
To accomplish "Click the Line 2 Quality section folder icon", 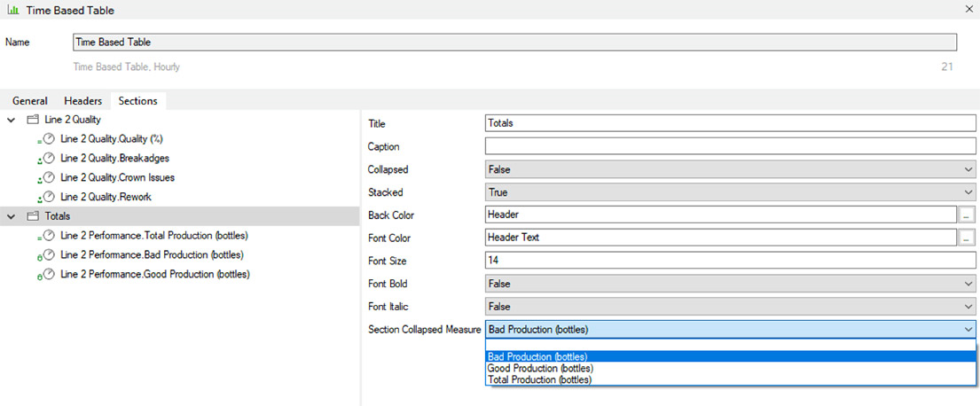I will pyautogui.click(x=33, y=119).
